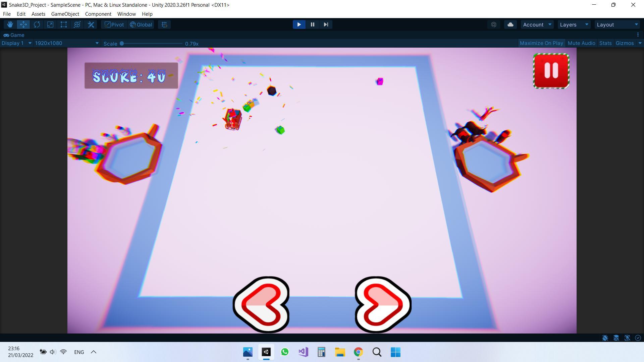Toggle grid snapping
This screenshot has width=644, height=362.
pos(164,24)
